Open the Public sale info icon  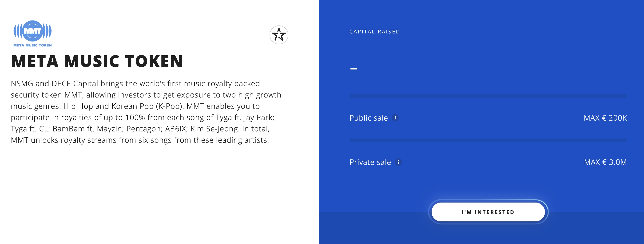(395, 118)
